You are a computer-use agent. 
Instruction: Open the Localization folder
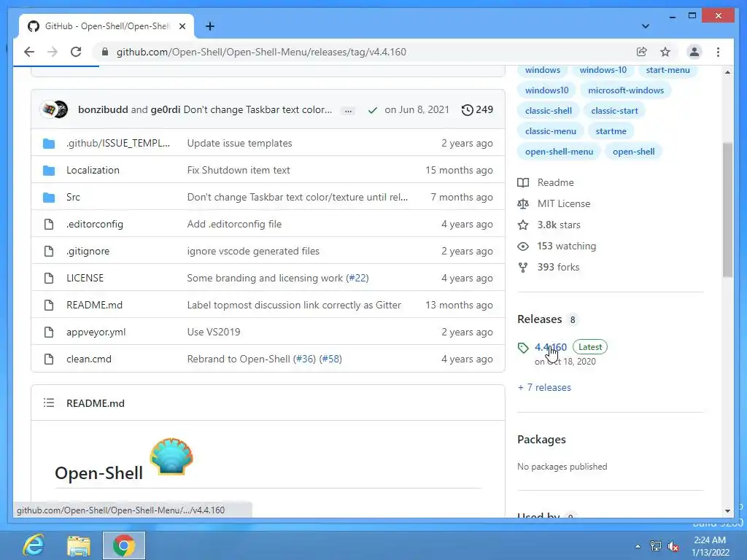93,170
